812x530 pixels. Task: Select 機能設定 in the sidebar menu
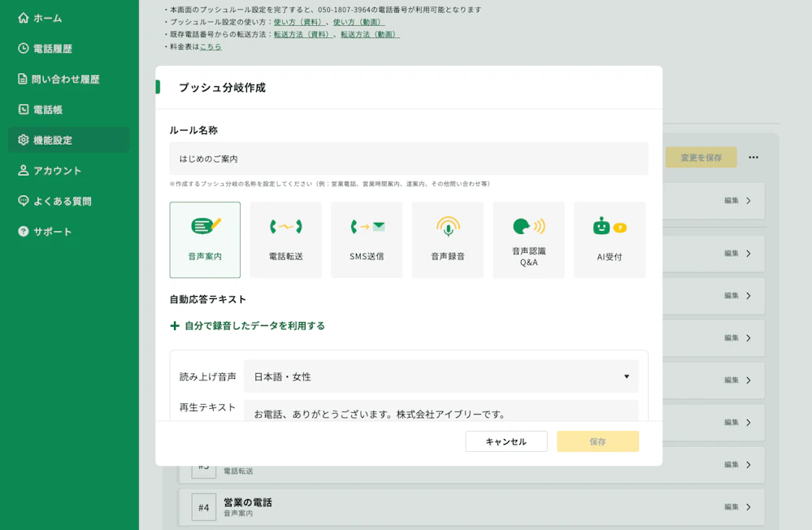click(49, 139)
